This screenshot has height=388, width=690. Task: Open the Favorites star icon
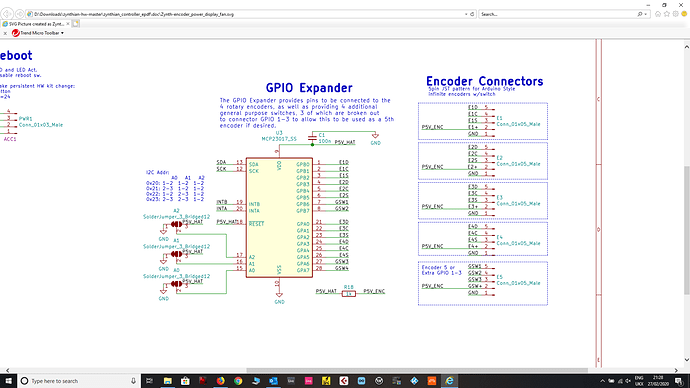(667, 14)
